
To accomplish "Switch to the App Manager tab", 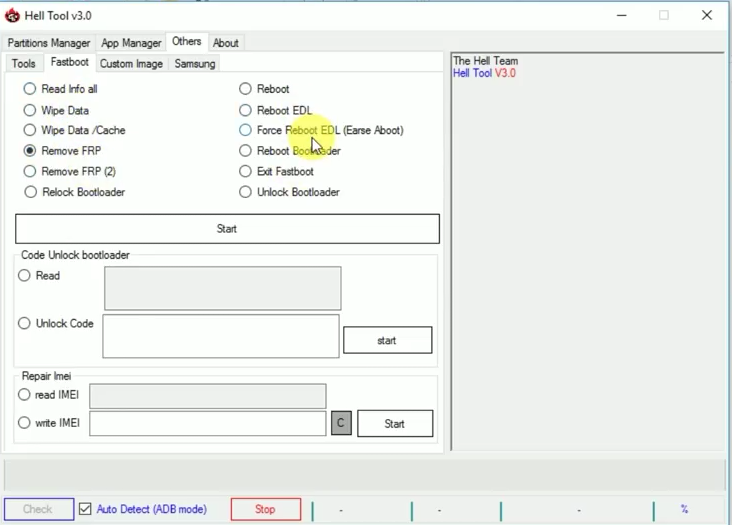I will point(131,43).
